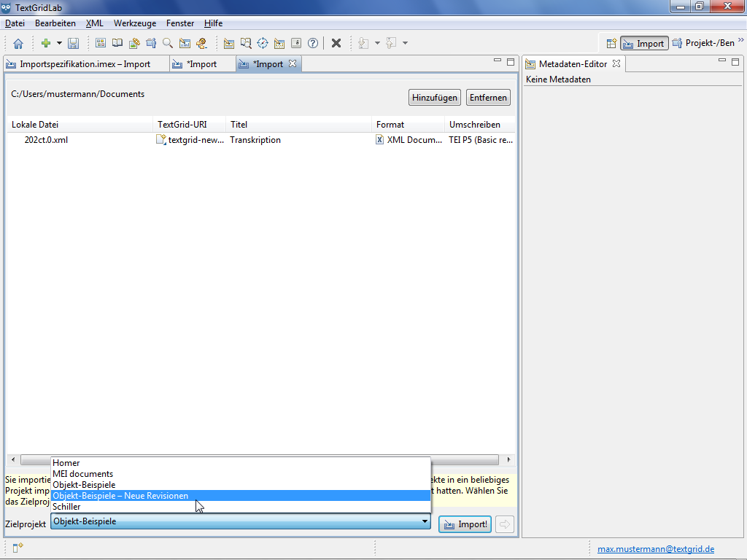
Task: Open search with the magnifier toolbar icon
Action: [168, 43]
